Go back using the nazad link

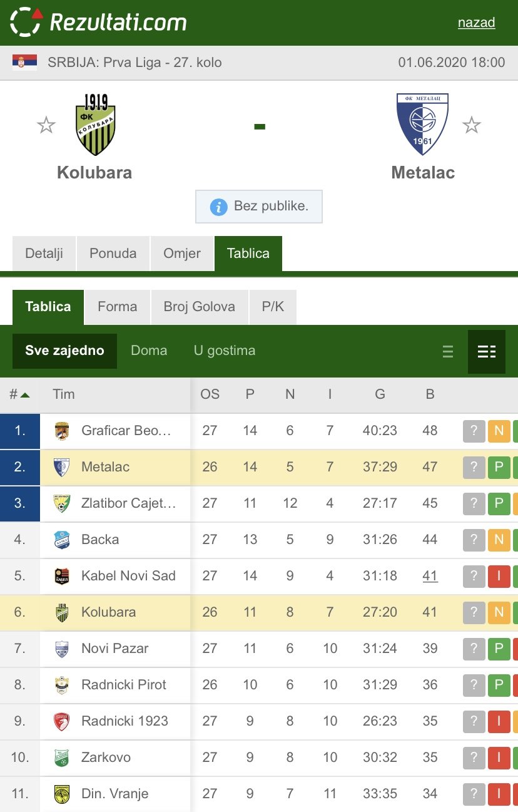[x=477, y=23]
